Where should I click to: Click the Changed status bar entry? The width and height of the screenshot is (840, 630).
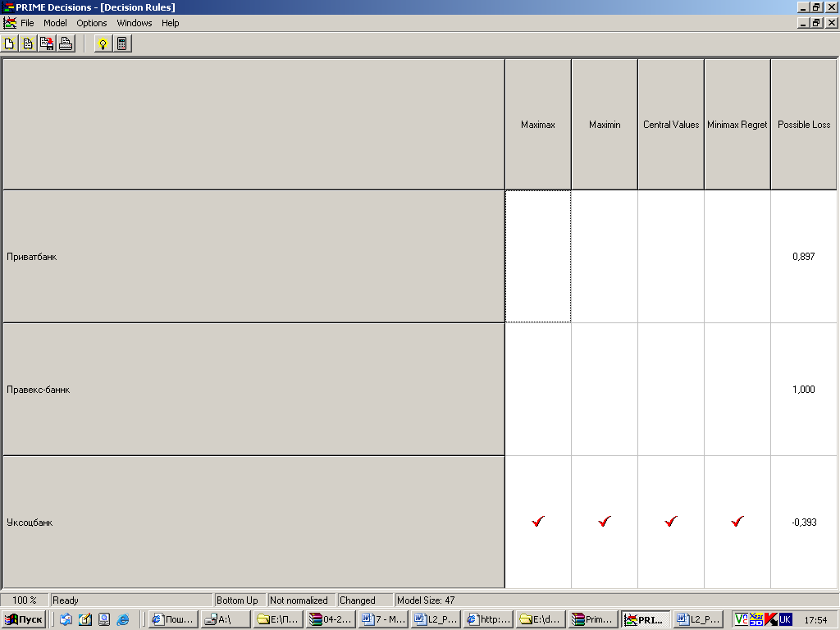[x=364, y=600]
